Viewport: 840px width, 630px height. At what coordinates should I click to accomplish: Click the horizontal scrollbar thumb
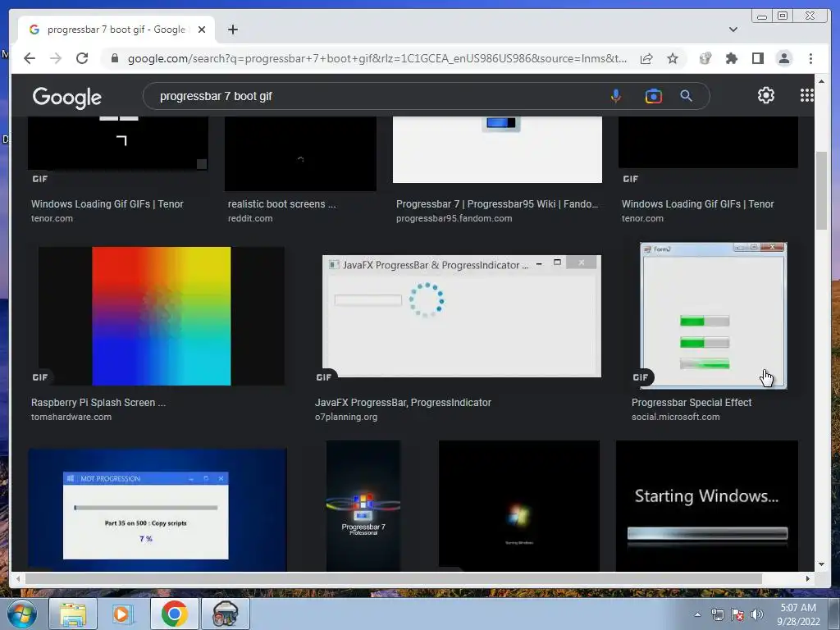(394, 578)
